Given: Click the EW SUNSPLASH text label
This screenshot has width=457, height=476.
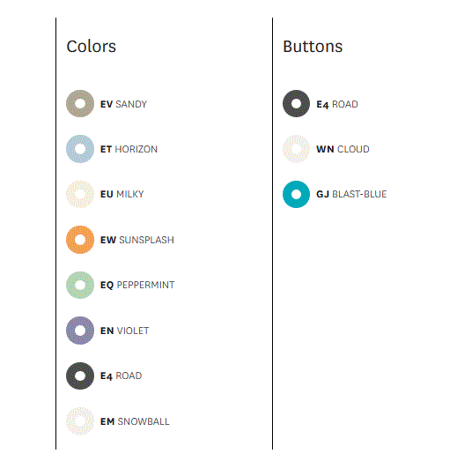Looking at the screenshot, I should tap(137, 240).
